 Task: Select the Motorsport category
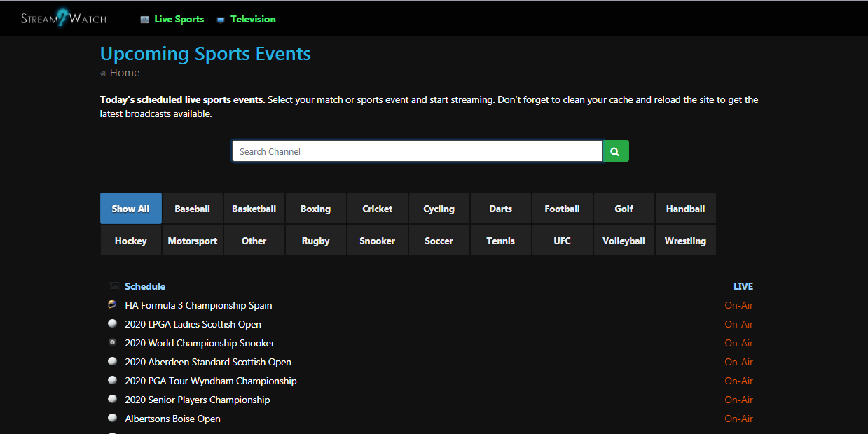click(x=193, y=241)
